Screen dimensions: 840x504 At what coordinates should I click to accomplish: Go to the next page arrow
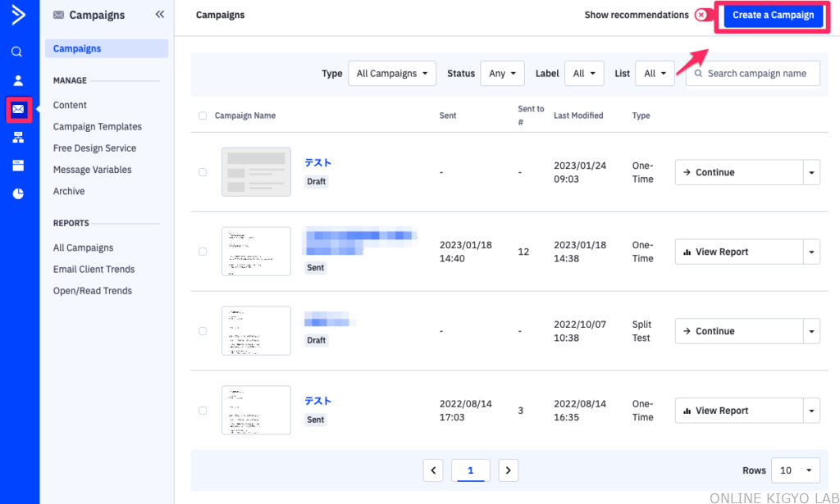509,470
